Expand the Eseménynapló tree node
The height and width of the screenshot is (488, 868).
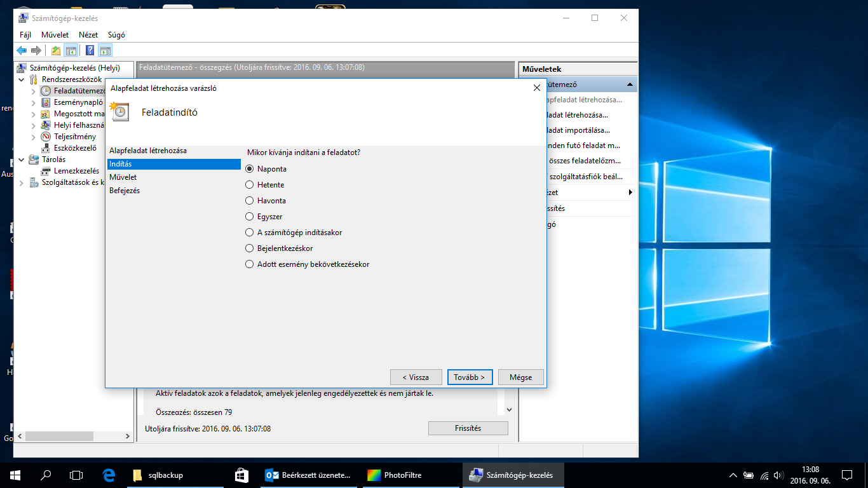click(34, 102)
